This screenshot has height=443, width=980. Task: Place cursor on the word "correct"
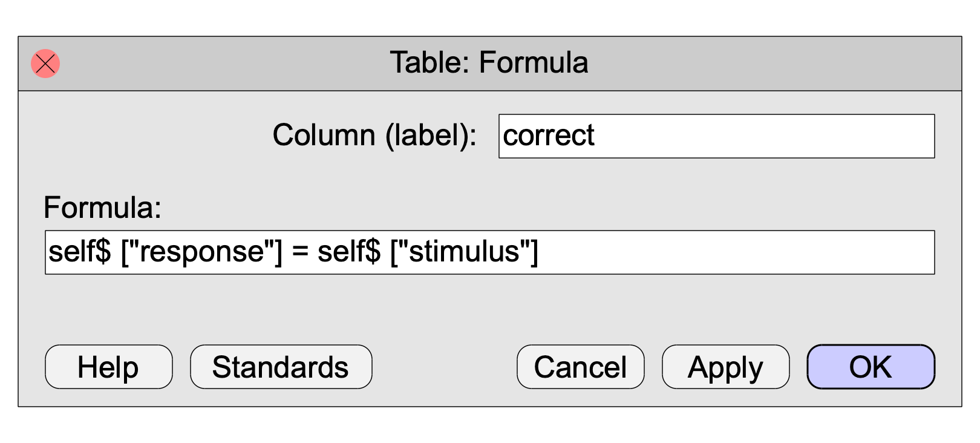click(549, 136)
